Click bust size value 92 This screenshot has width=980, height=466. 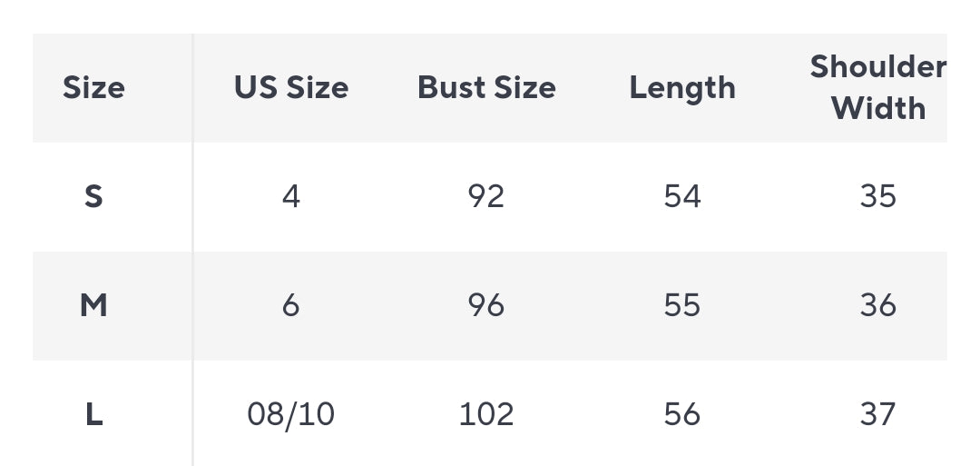(486, 196)
